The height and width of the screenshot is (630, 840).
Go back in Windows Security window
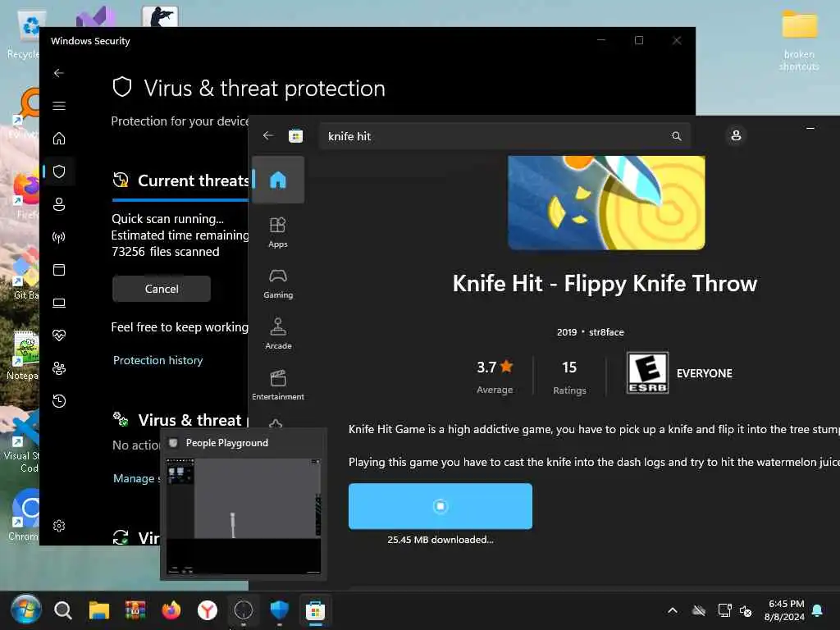click(x=59, y=73)
